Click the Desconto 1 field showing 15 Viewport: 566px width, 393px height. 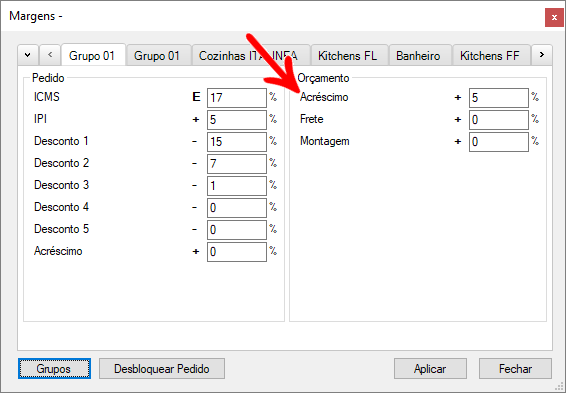(237, 142)
